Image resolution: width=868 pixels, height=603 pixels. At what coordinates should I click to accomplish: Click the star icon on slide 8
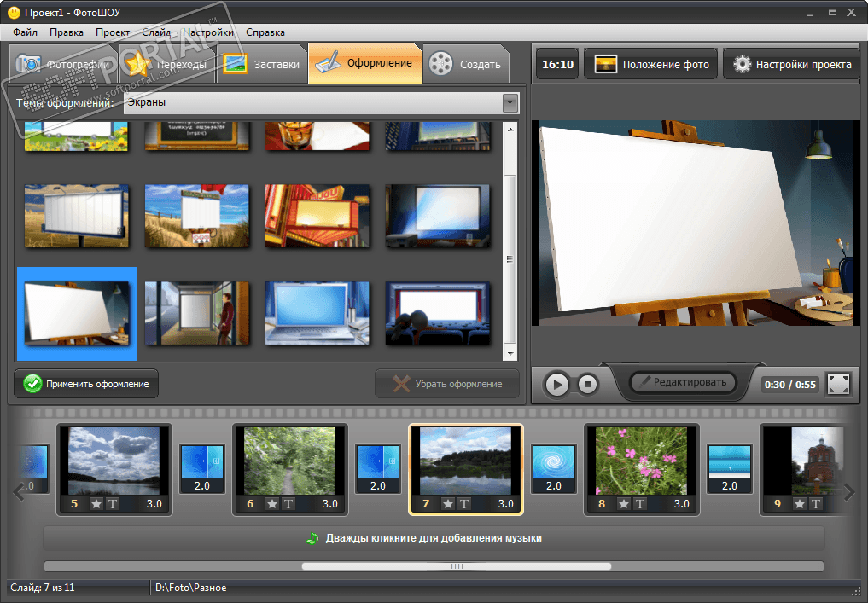tap(624, 503)
